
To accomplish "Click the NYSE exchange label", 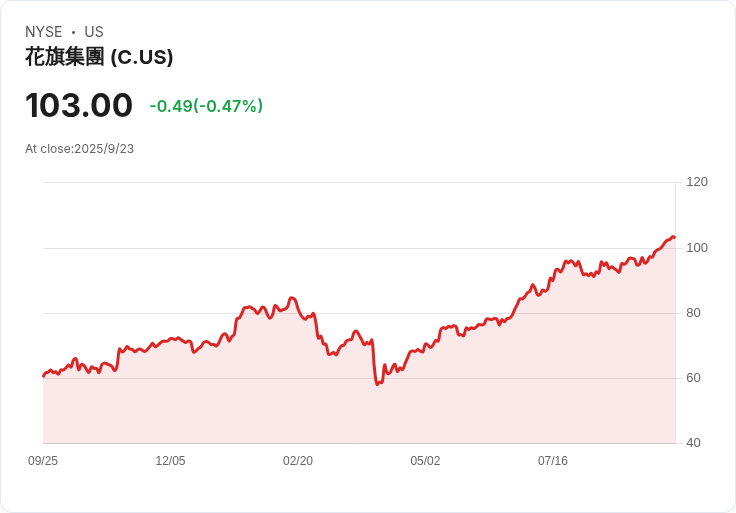I will tap(43, 32).
